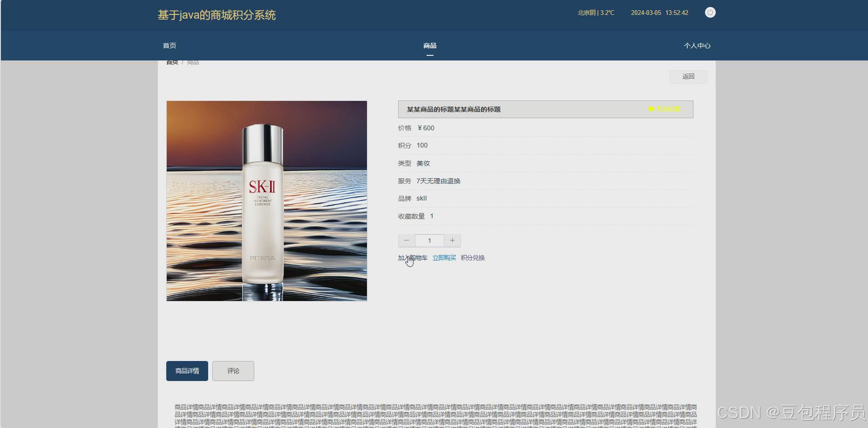Screen dimensions: 868x428
Task: Click the price value ￥600
Action: coord(426,128)
